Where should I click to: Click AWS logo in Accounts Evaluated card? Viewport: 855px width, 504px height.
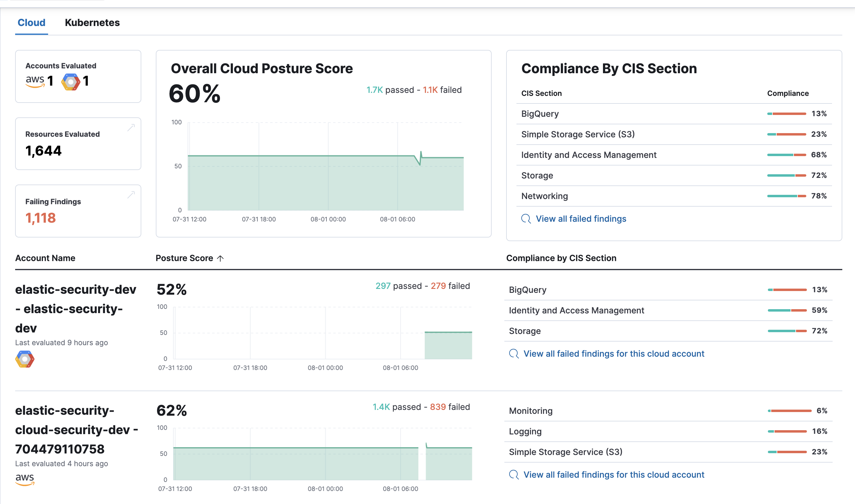coord(35,81)
